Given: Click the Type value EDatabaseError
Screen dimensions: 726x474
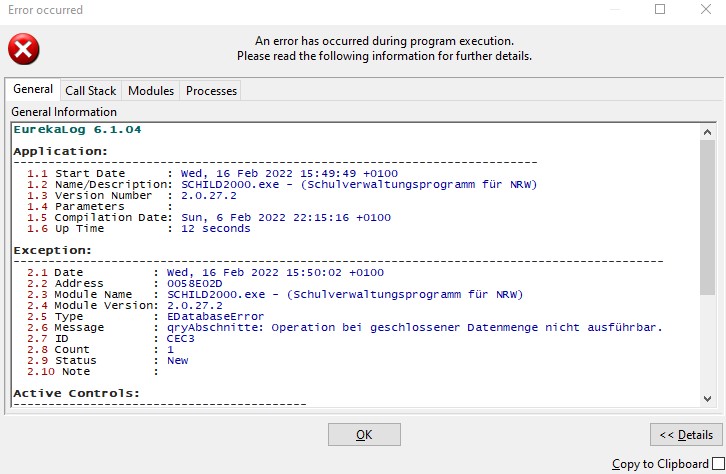Looking at the screenshot, I should 215,317.
